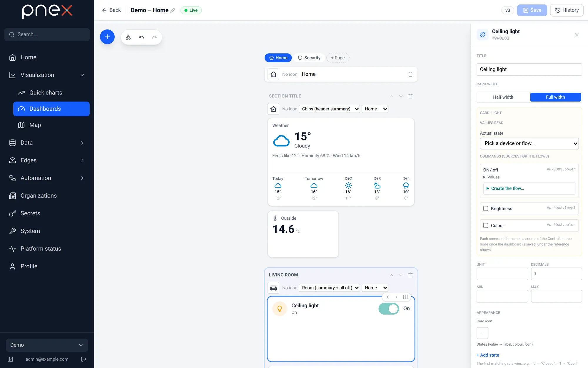Click the Live status badge
588x368 pixels.
click(x=191, y=10)
